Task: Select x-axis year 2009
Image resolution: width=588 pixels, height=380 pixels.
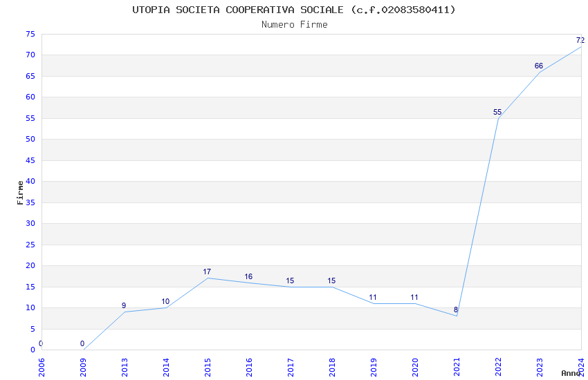Action: 83,368
